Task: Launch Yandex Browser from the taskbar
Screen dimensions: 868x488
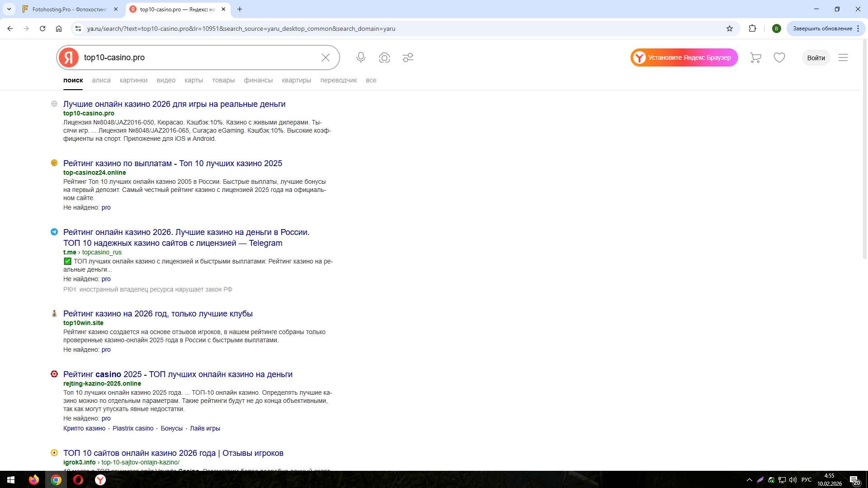Action: [100, 480]
